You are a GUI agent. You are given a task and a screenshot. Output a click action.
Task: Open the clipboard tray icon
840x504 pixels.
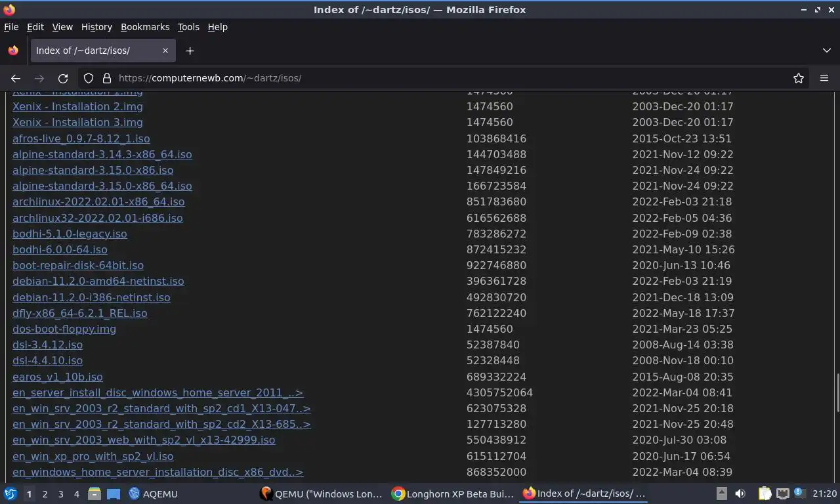point(765,493)
